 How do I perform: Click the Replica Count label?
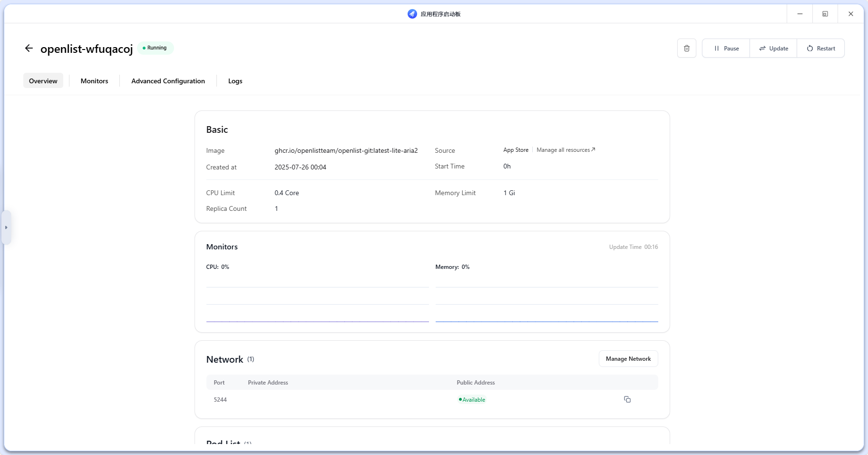pos(226,208)
